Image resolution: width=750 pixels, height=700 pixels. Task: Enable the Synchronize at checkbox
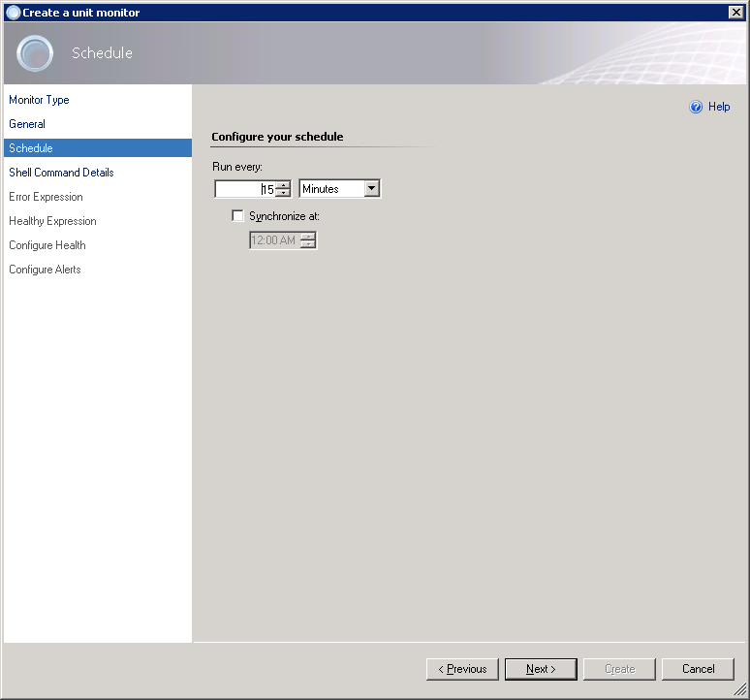tap(238, 216)
